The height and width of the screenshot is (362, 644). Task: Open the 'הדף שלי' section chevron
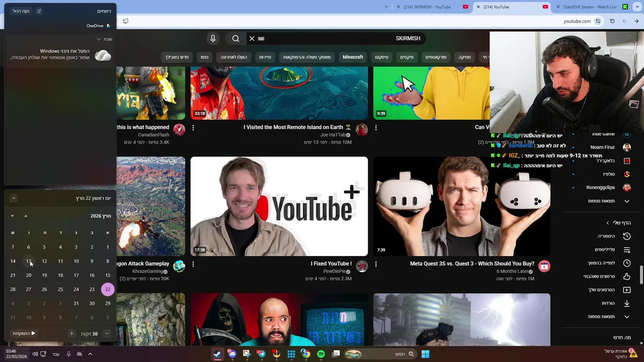click(607, 223)
